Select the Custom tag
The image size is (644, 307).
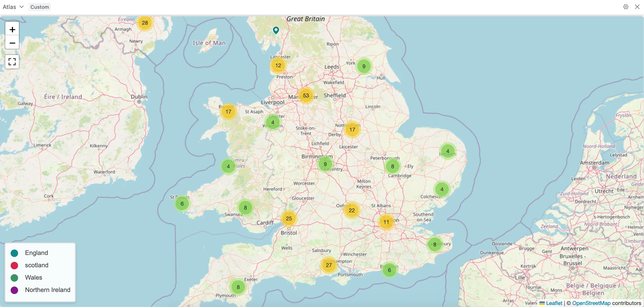pyautogui.click(x=39, y=7)
